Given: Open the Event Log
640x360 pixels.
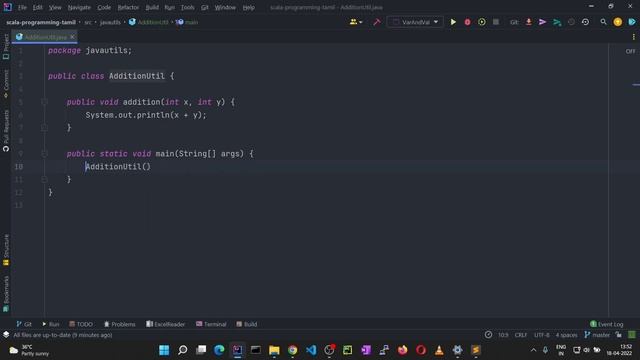Looking at the screenshot, I should coord(607,324).
